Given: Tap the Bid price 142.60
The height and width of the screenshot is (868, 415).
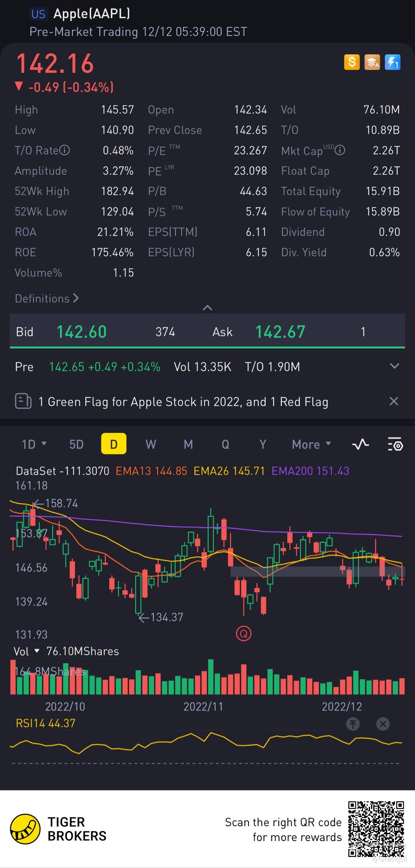Looking at the screenshot, I should [x=82, y=332].
